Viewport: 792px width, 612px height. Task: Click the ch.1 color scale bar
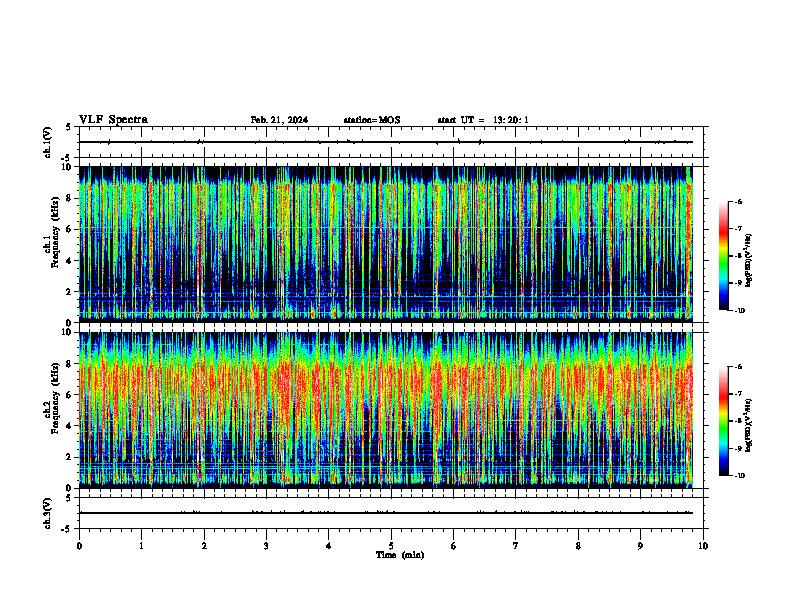pyautogui.click(x=724, y=256)
